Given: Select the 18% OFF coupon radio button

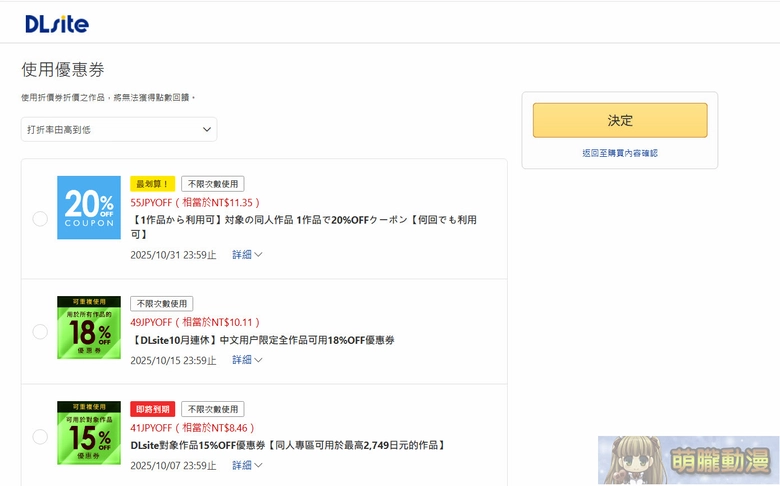Looking at the screenshot, I should pyautogui.click(x=40, y=331).
